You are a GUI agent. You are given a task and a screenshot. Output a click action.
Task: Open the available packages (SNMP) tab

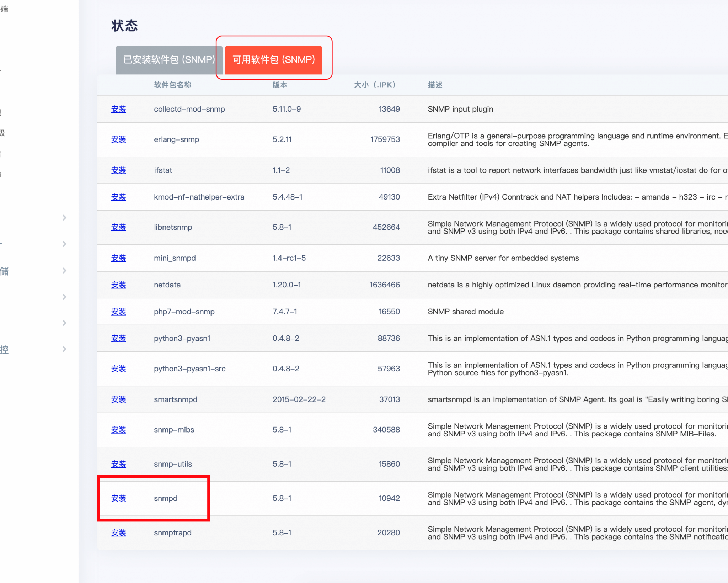(x=273, y=59)
